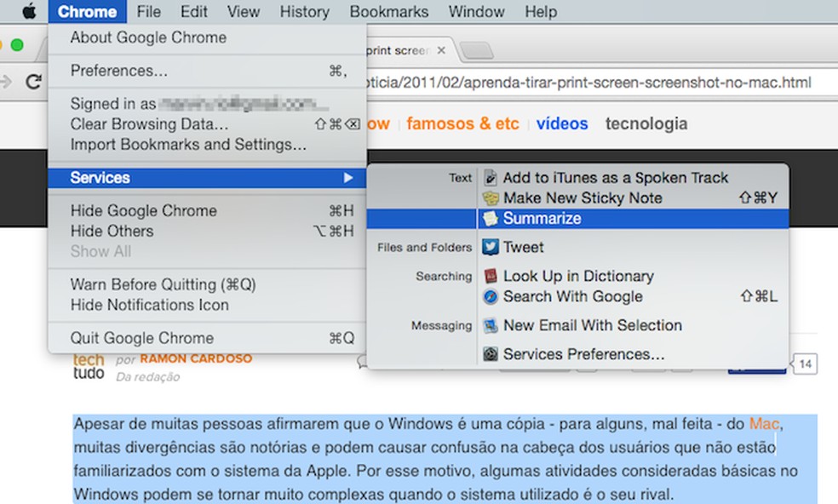Select the Tweet service with the Twitter bird icon
The height and width of the screenshot is (504, 838).
point(522,247)
